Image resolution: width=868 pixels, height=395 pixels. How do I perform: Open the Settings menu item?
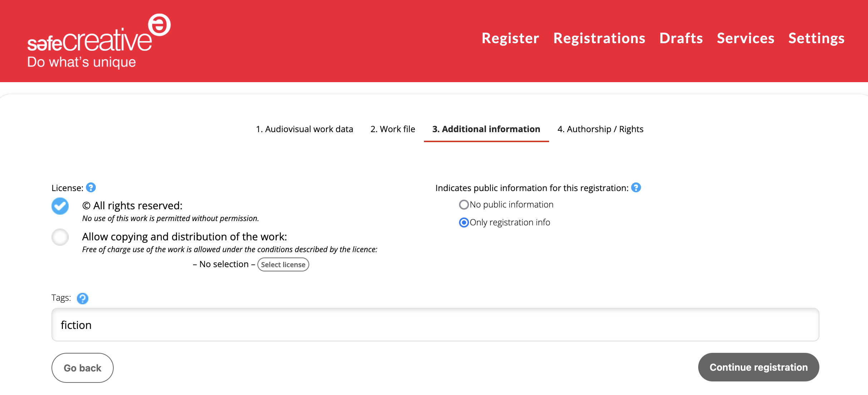pyautogui.click(x=816, y=38)
